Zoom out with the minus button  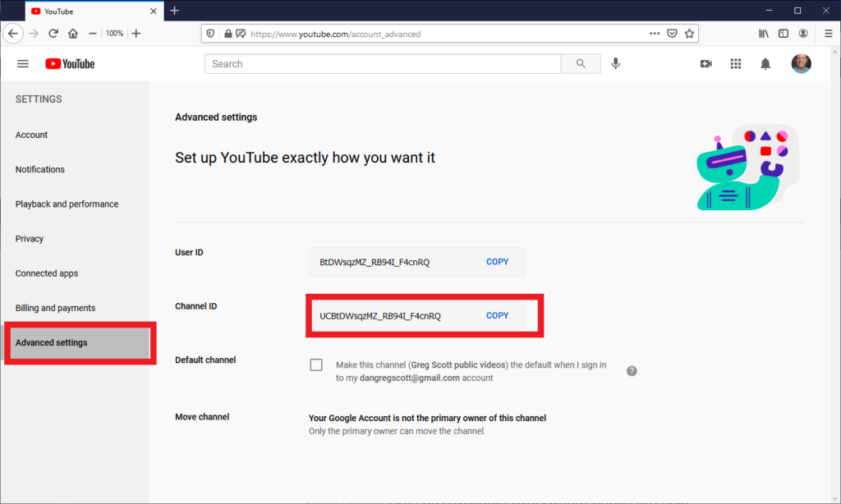[x=93, y=33]
